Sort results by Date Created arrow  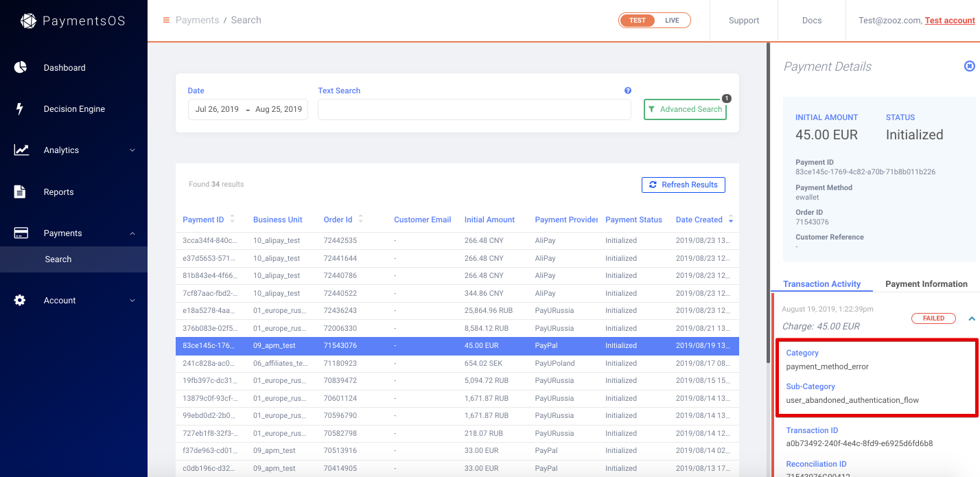pos(730,220)
